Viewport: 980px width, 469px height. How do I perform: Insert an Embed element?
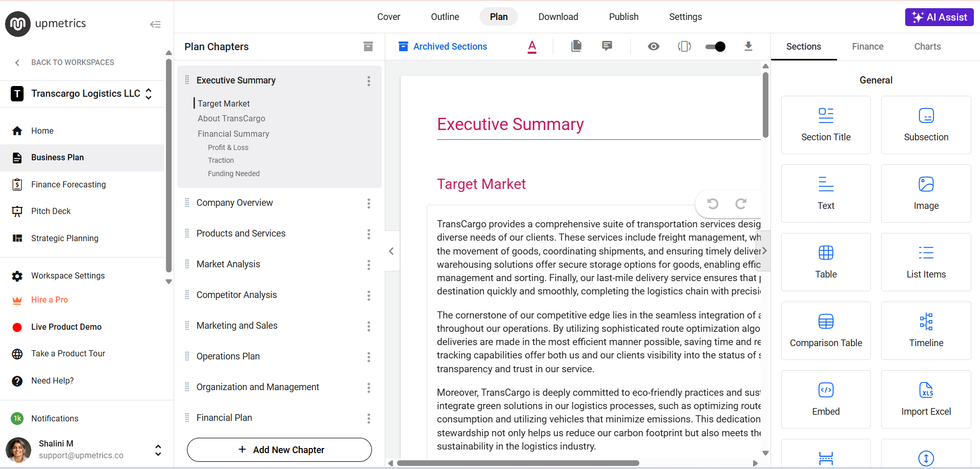(826, 399)
